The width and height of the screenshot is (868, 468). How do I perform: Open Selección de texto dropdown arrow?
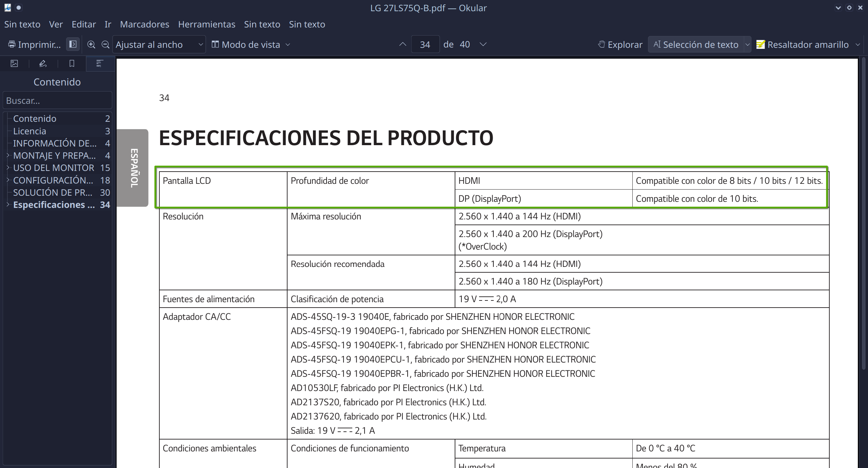point(747,44)
